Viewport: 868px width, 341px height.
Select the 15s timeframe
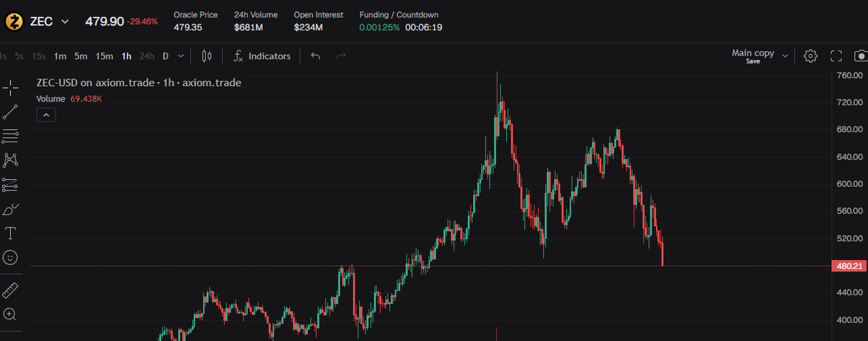click(x=38, y=56)
